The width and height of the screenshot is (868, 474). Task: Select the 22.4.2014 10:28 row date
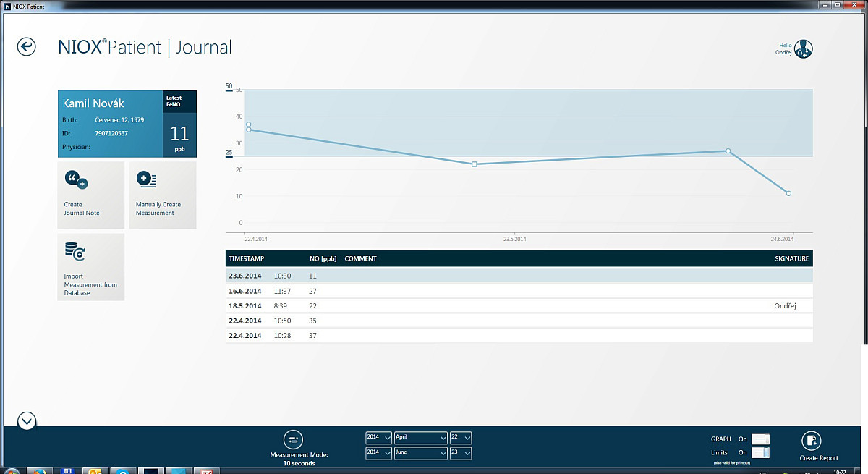(245, 336)
